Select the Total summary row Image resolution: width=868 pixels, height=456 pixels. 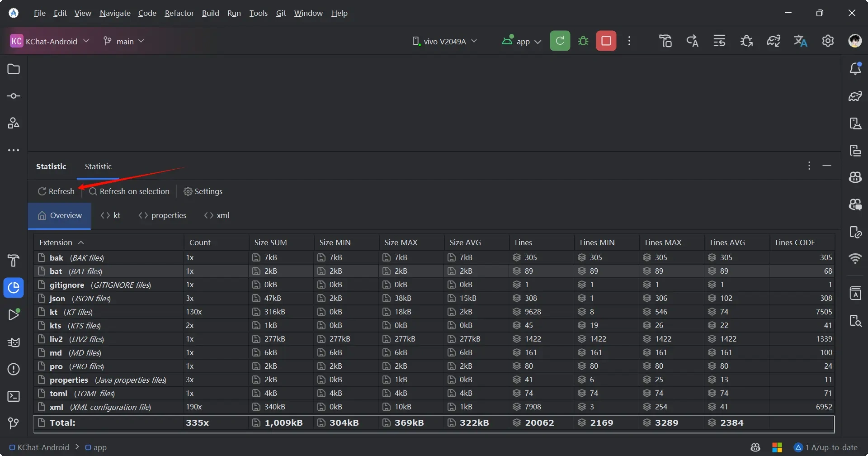[434, 423]
